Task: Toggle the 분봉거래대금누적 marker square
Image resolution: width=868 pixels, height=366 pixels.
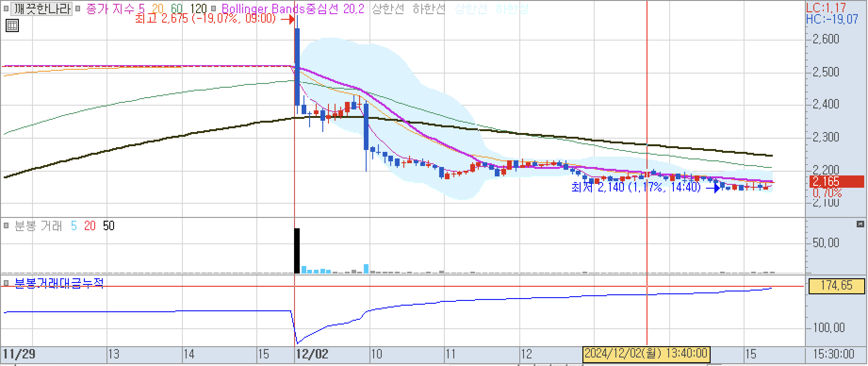Action: 6,283
